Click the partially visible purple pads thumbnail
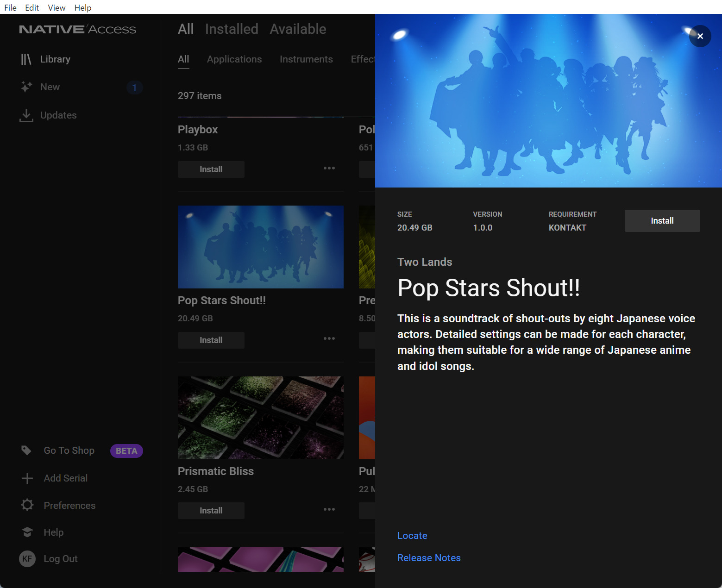The width and height of the screenshot is (722, 588). (261, 559)
